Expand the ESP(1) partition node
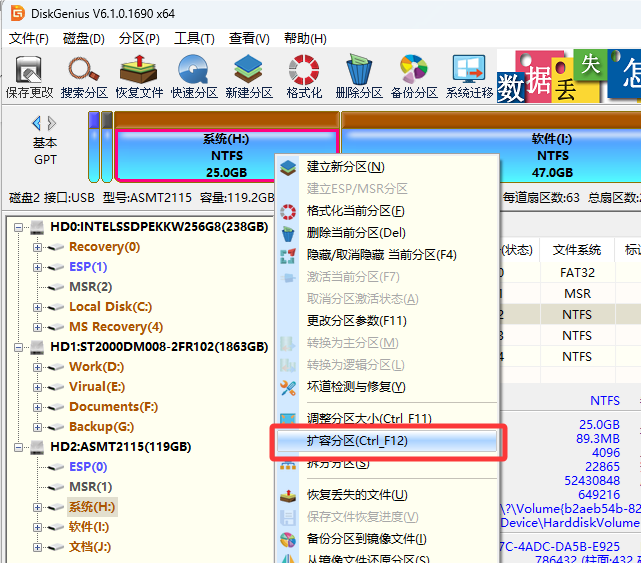Image resolution: width=641 pixels, height=563 pixels. click(37, 267)
